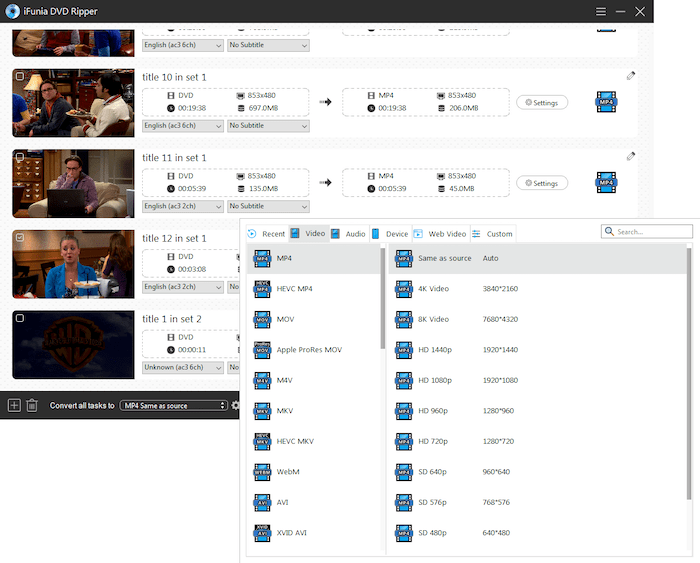
Task: Expand the No Subtitle dropdown for title 11
Action: [x=267, y=206]
